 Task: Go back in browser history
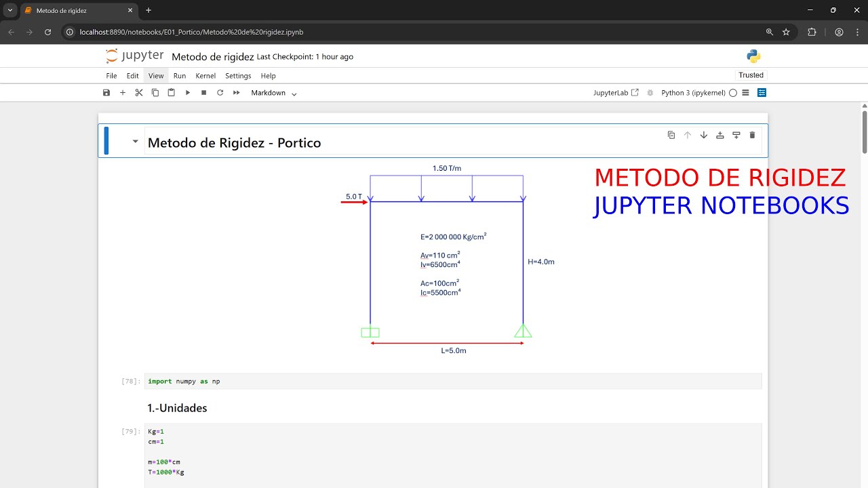(x=12, y=32)
